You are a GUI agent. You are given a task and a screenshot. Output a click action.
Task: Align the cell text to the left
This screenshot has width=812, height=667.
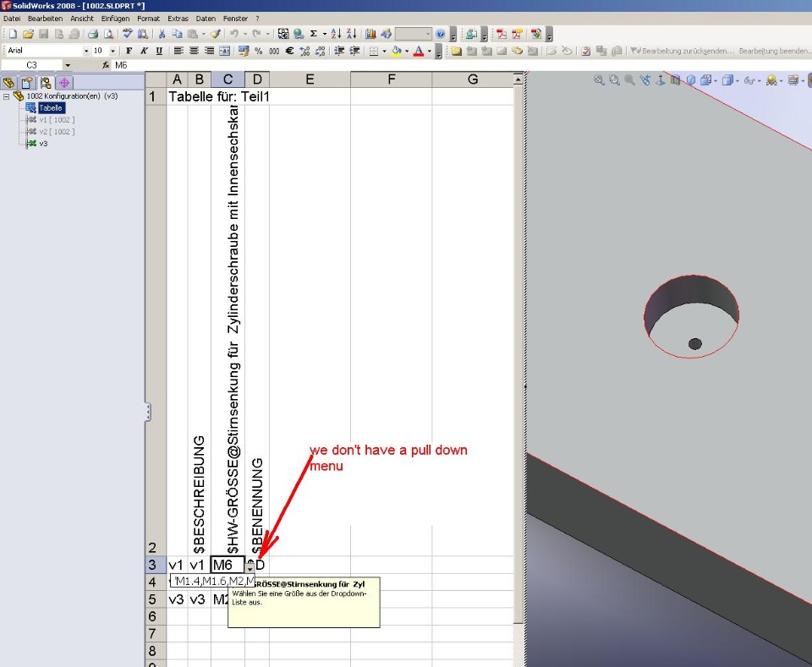(178, 51)
